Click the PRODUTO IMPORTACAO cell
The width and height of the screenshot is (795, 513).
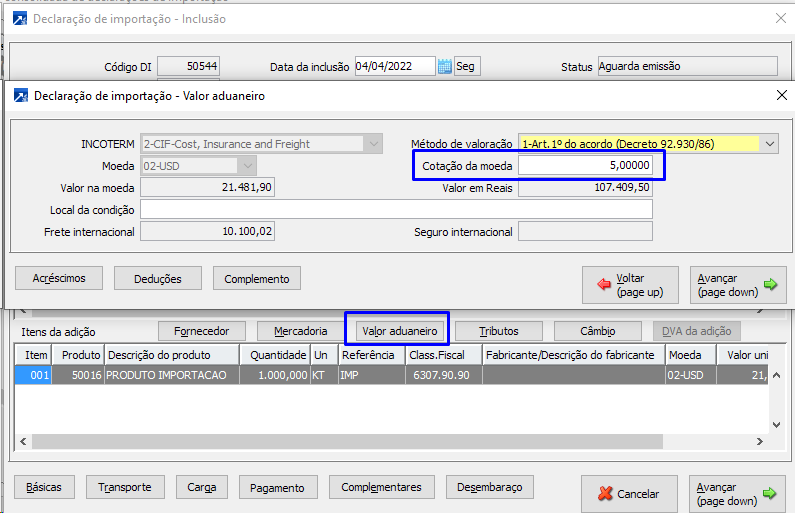[x=172, y=375]
